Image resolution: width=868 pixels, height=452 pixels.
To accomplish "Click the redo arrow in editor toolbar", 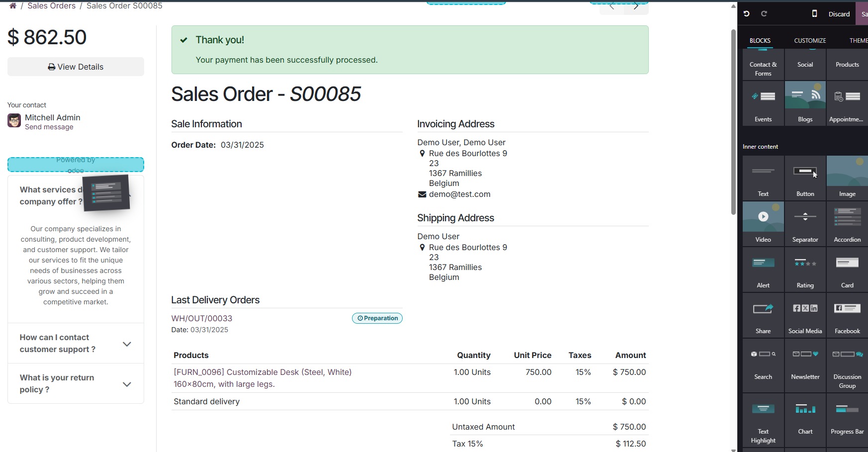I will tap(764, 14).
